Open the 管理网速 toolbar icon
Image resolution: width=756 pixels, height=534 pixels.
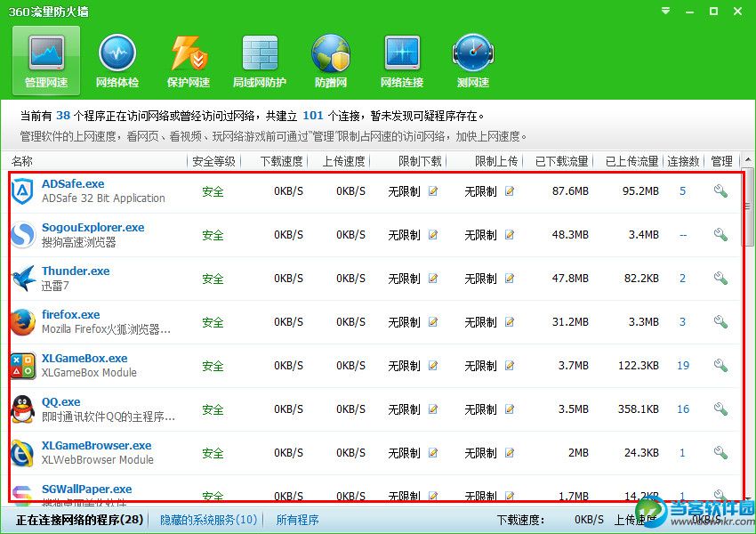(x=46, y=61)
